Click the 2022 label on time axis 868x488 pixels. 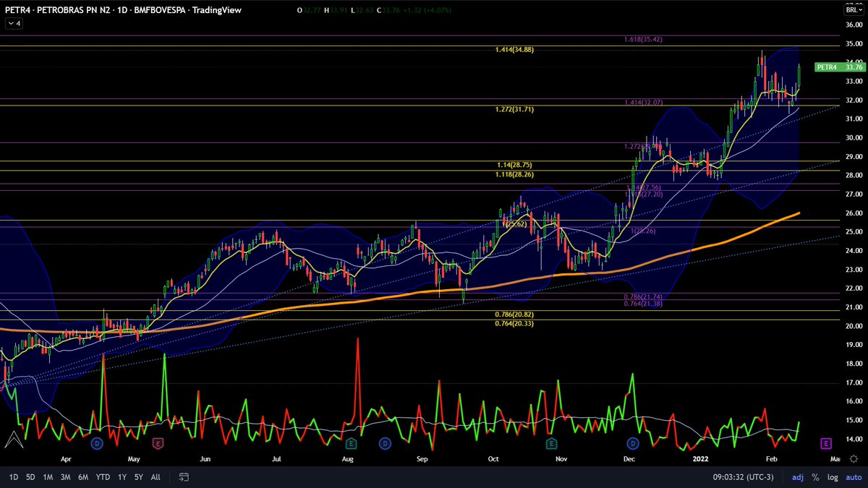701,458
